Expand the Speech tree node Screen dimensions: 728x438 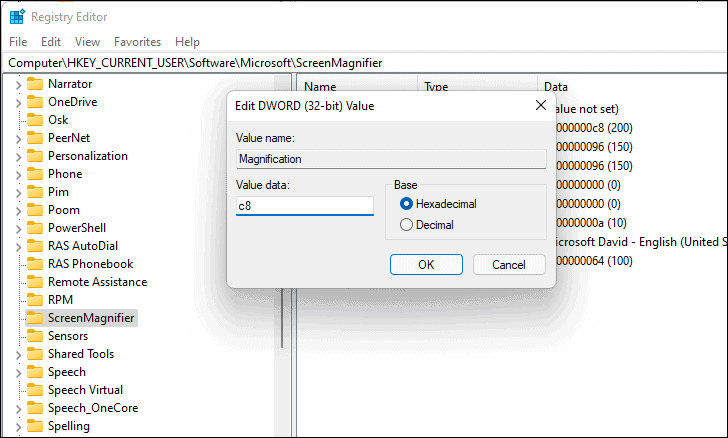[x=18, y=373]
